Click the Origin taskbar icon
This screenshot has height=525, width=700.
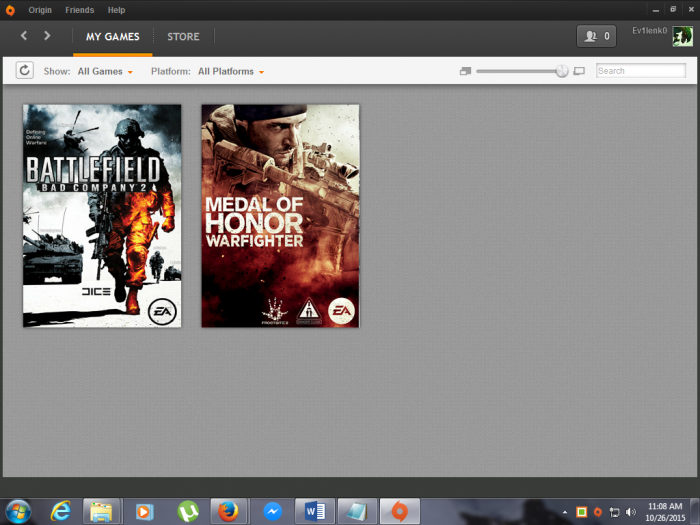coord(400,512)
